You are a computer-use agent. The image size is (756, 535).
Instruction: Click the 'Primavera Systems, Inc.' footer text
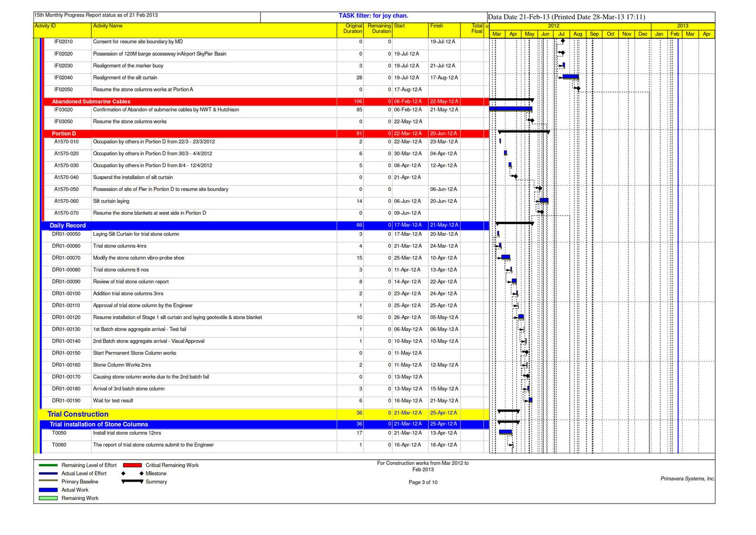(x=687, y=478)
